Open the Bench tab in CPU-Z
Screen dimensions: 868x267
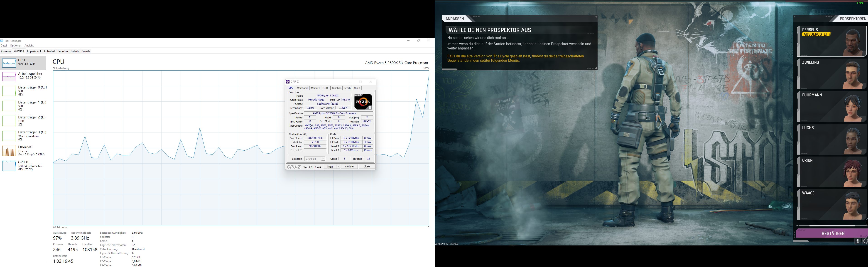coord(347,88)
